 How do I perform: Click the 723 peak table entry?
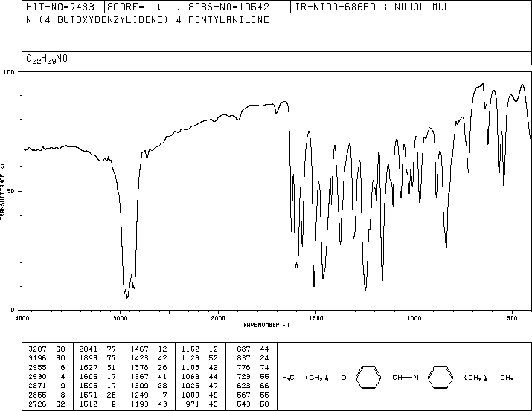243,376
